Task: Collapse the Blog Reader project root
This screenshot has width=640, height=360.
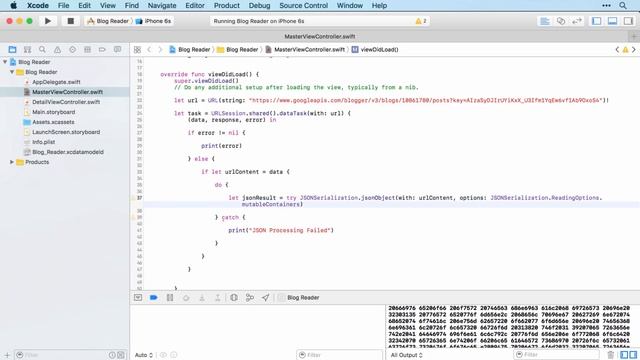Action: tap(5, 62)
